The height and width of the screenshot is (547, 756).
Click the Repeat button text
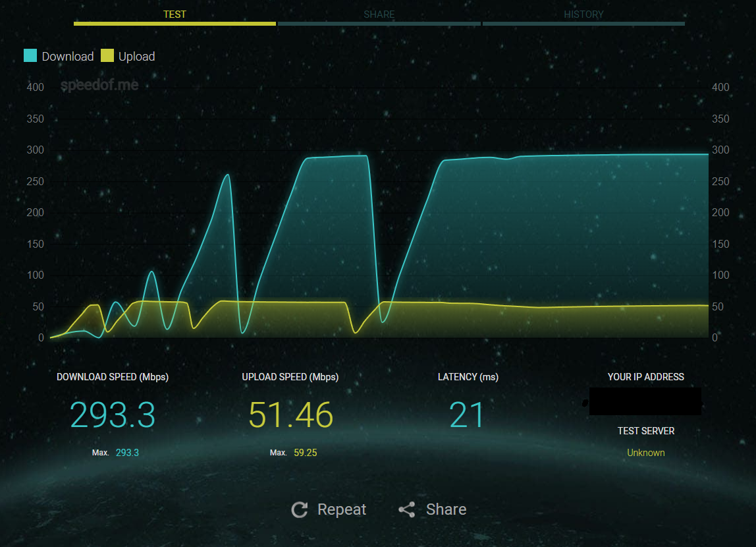(341, 509)
